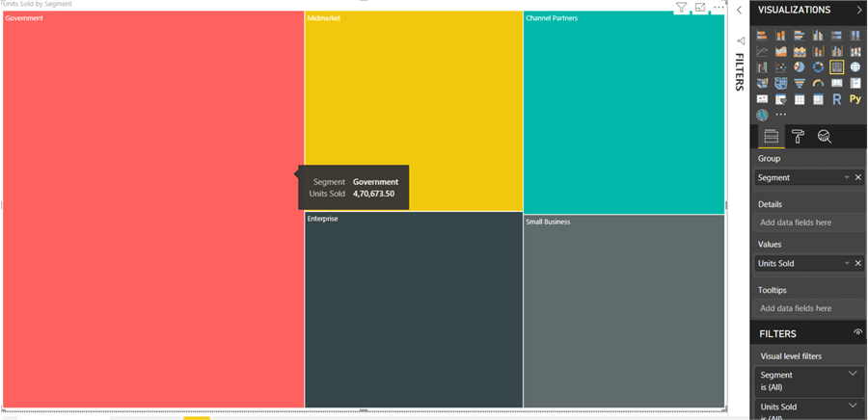The width and height of the screenshot is (868, 420).
Task: Select the teal Channel Partners treemap tile
Action: (x=624, y=112)
